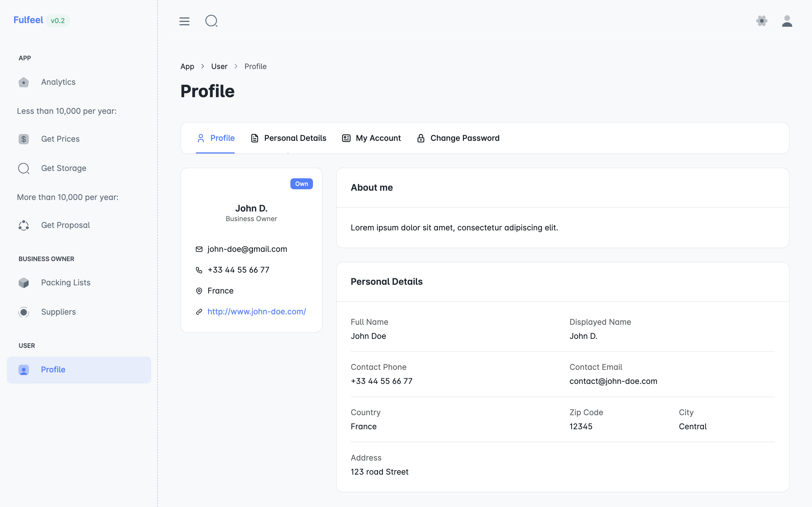
Task: Toggle the hamburger menu icon
Action: point(184,21)
